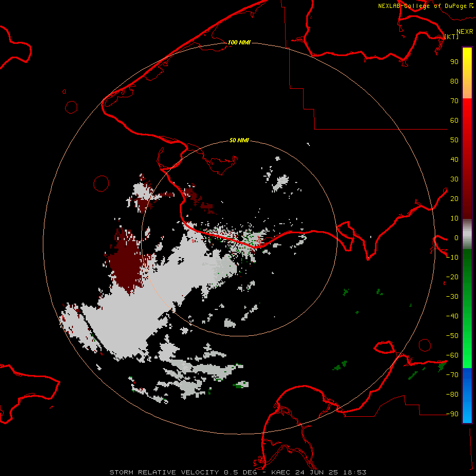
Task: Click the -10 scale value
Action: [452, 258]
